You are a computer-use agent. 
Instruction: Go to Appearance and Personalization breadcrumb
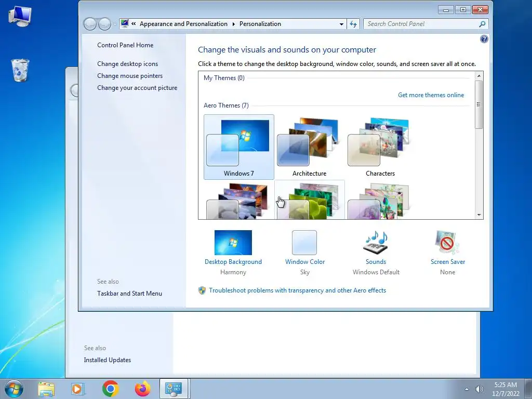point(183,24)
